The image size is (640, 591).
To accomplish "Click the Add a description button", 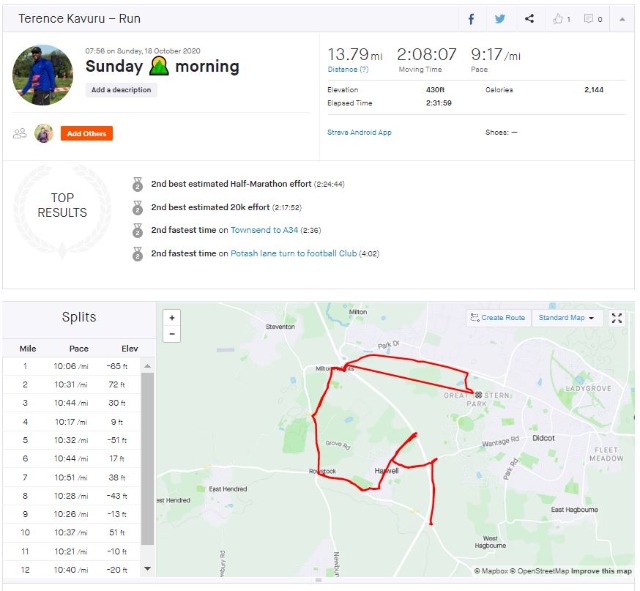I will coord(121,90).
